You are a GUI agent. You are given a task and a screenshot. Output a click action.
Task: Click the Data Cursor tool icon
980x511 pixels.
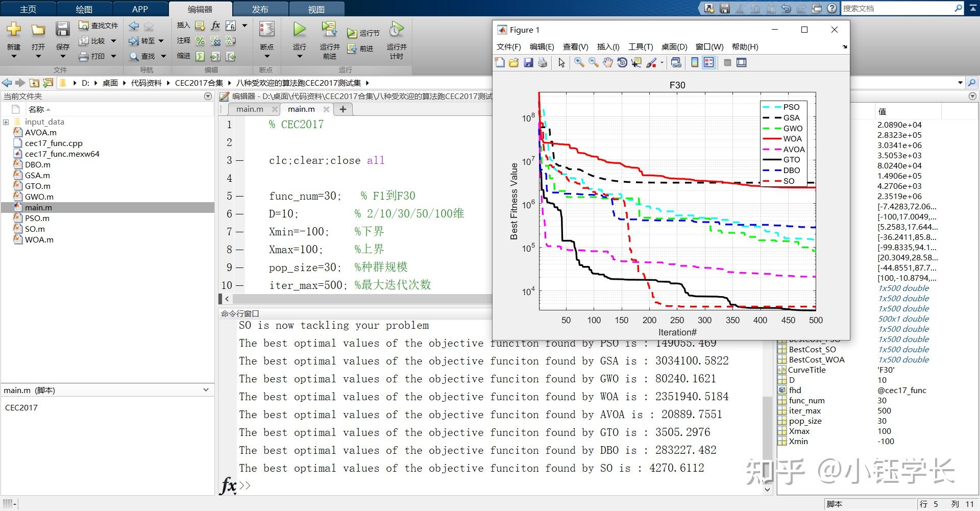pyautogui.click(x=636, y=62)
